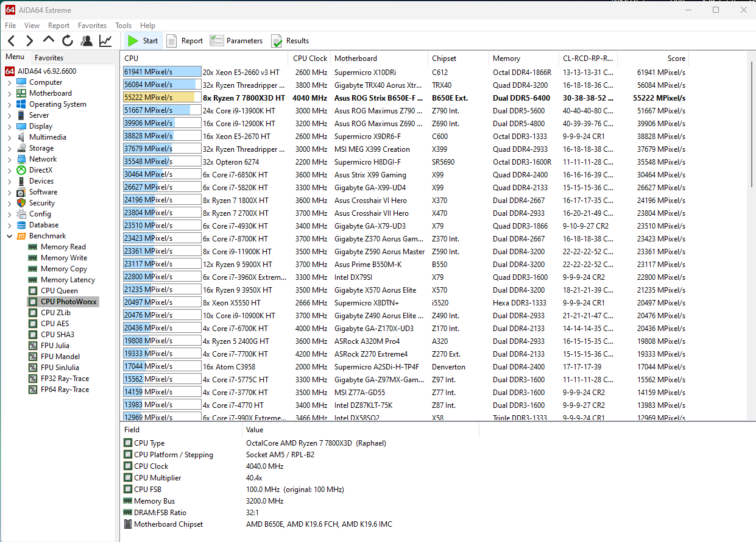Image resolution: width=756 pixels, height=542 pixels.
Task: Switch to the Menu tab
Action: pos(15,57)
